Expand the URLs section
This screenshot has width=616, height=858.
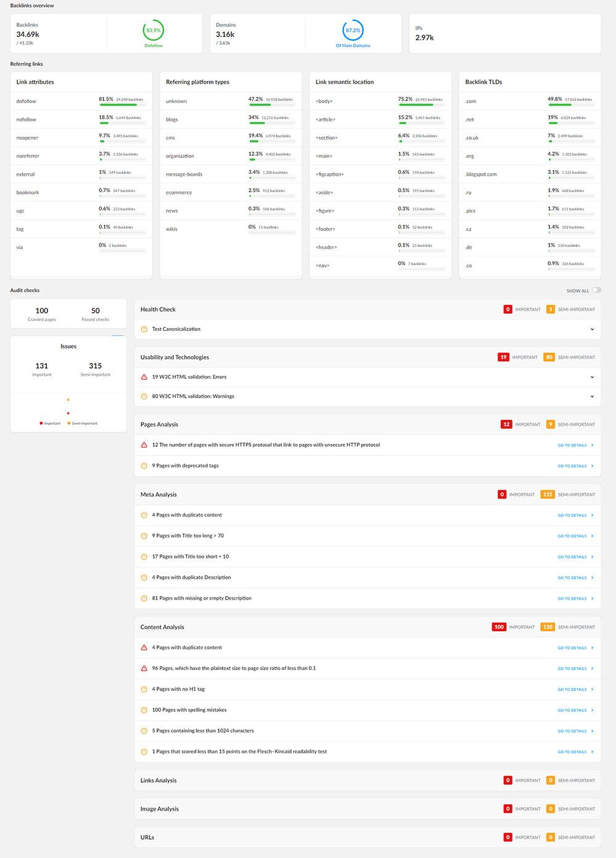[368, 837]
